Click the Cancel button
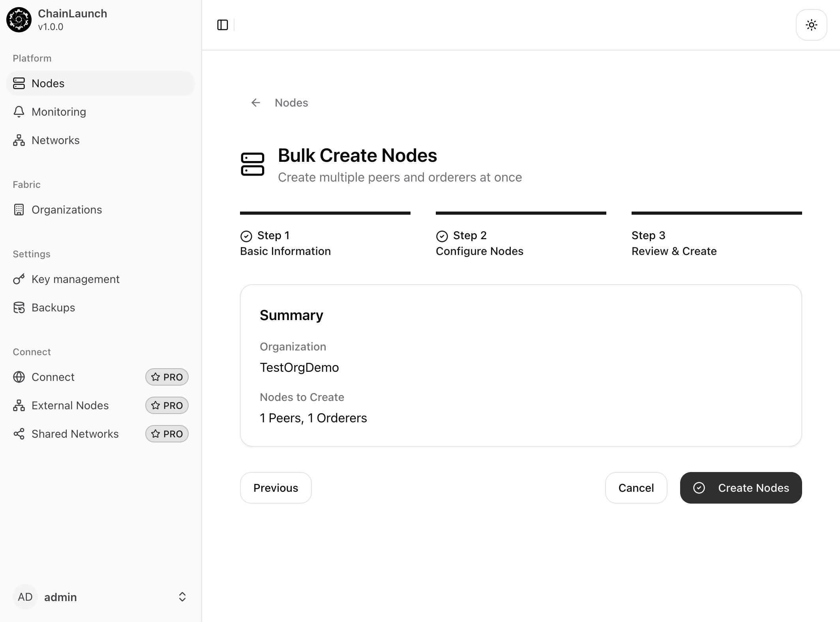 click(x=636, y=488)
